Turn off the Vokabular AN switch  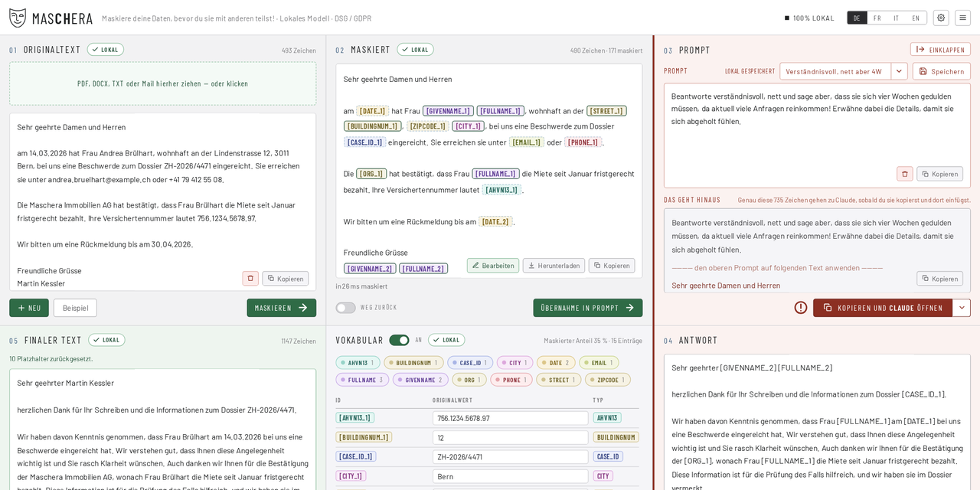pyautogui.click(x=399, y=340)
